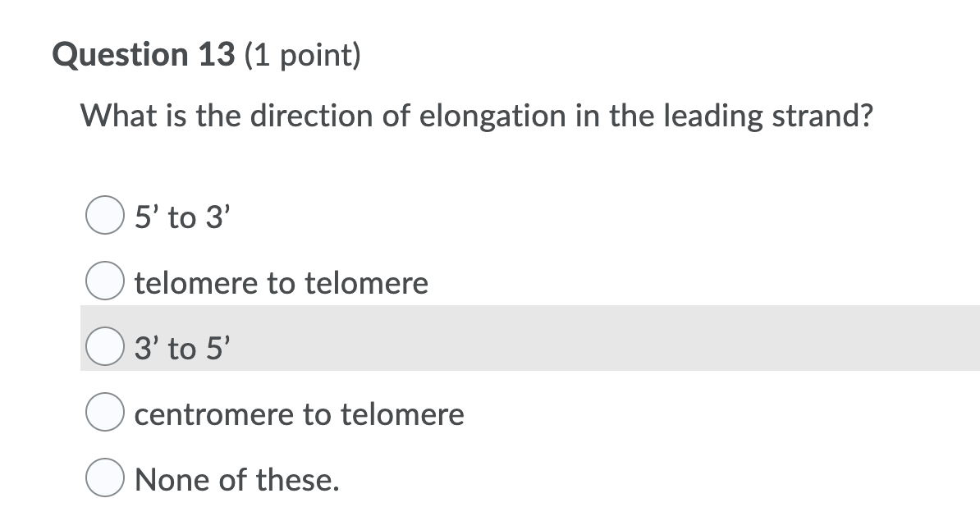Click the "centromere to telomere" answer label
The height and width of the screenshot is (530, 980).
coord(300,414)
